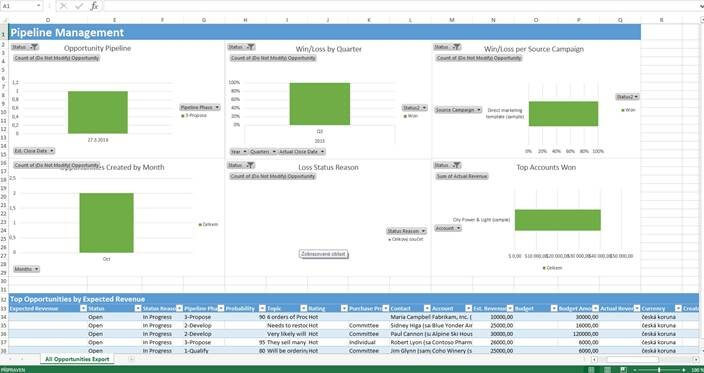704x373 pixels.
Task: Click the cancel X icon in formula bar
Action: 63,6
